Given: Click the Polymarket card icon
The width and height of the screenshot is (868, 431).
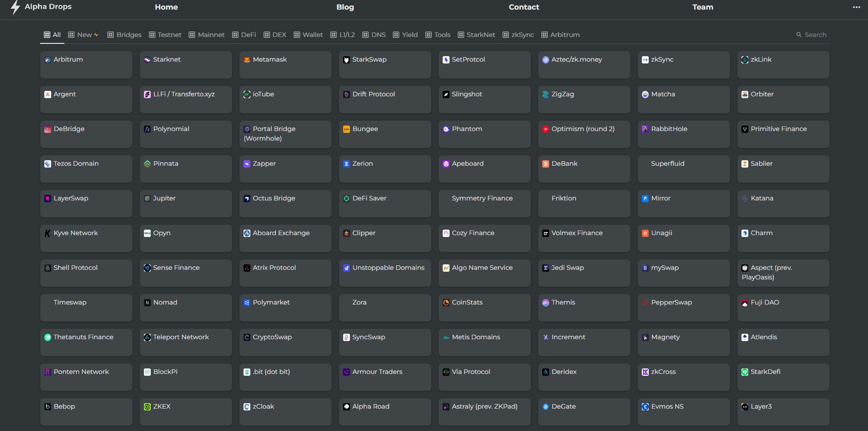Looking at the screenshot, I should coord(247,303).
